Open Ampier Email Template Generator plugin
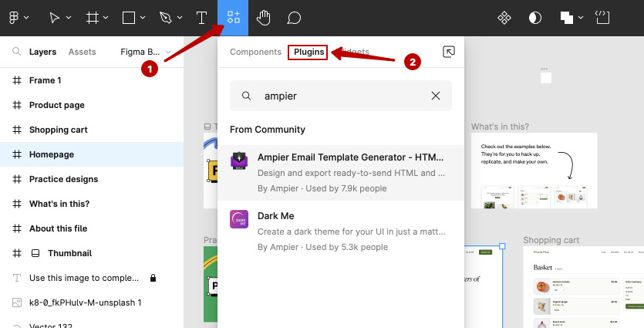Image resolution: width=644 pixels, height=328 pixels. point(341,173)
